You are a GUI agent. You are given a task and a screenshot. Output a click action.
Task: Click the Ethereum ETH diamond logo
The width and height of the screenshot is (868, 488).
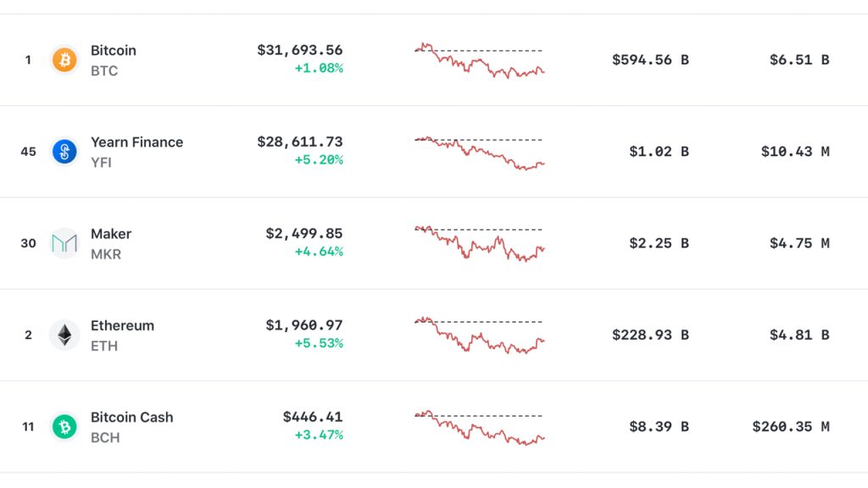(x=64, y=335)
